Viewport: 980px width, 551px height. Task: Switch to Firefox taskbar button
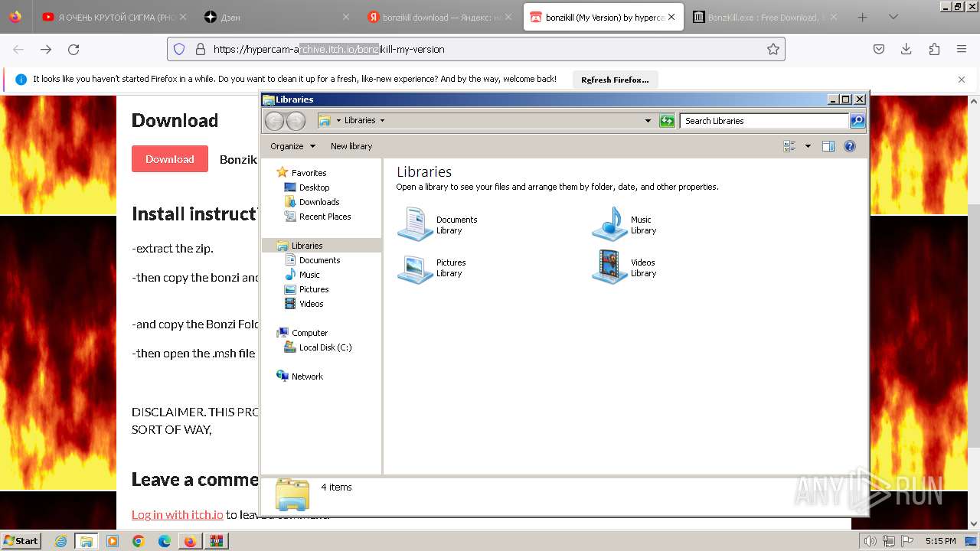pos(190,541)
